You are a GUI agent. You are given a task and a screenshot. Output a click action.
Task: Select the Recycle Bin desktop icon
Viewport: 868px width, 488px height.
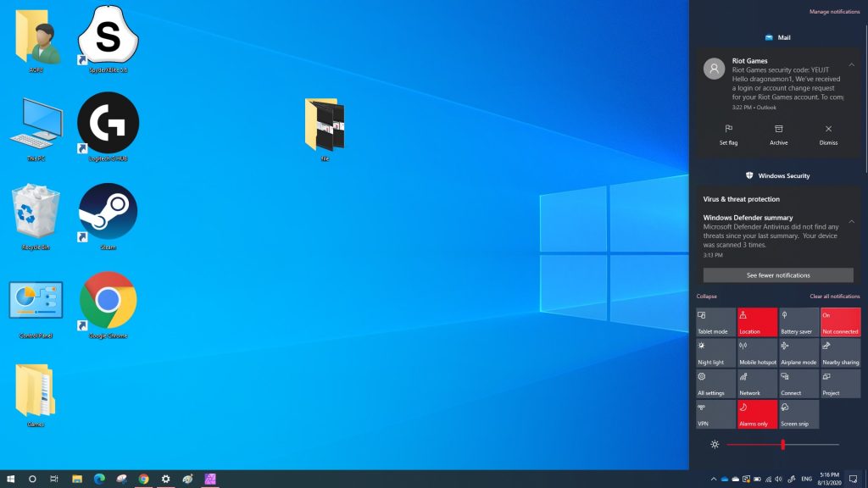(36, 217)
